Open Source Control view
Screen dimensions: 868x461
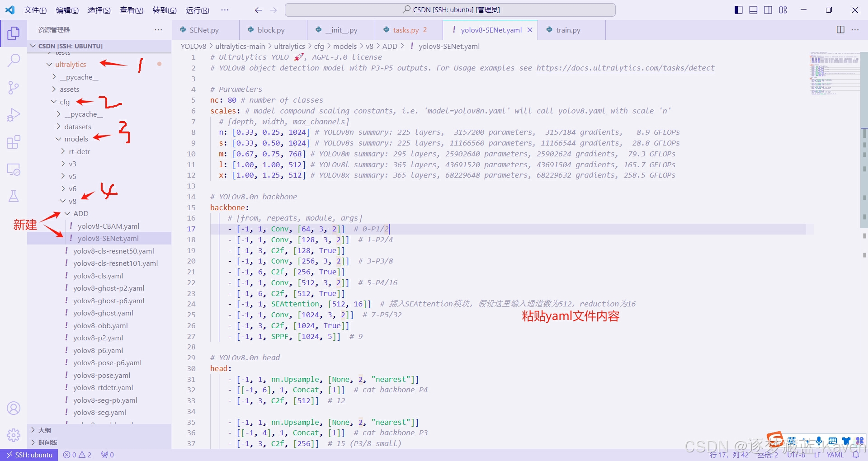[x=14, y=87]
